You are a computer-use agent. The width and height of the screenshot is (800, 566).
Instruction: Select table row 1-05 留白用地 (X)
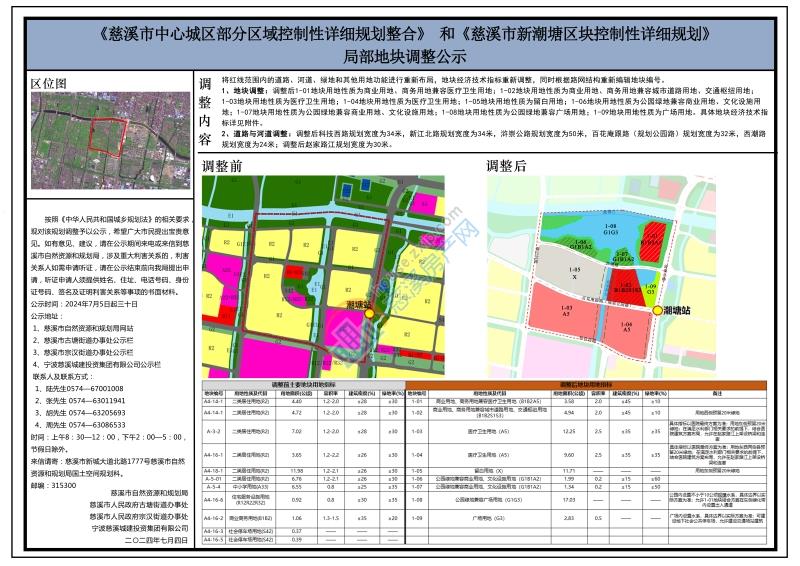point(600,469)
